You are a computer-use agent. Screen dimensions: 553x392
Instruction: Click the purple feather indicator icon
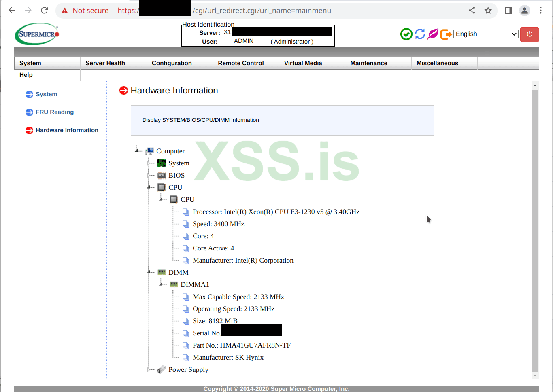point(433,34)
